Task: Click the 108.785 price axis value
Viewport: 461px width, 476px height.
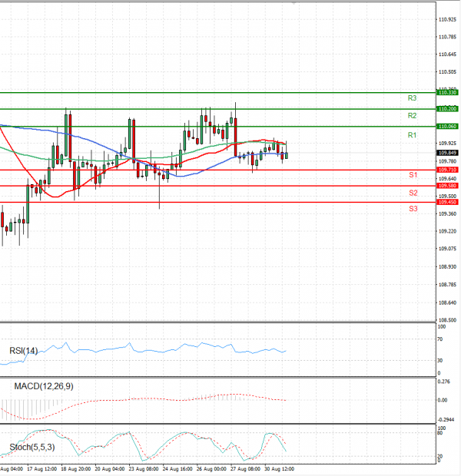Action: (x=447, y=284)
